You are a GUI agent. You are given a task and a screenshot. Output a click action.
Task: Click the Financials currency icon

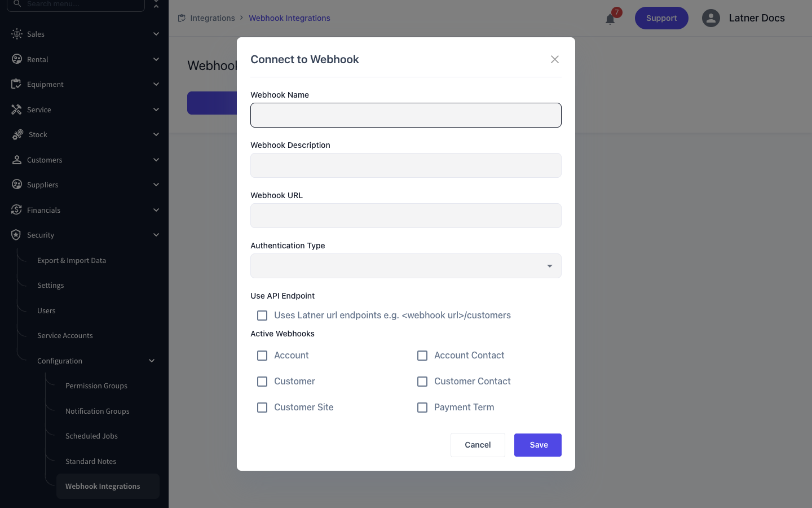point(16,210)
